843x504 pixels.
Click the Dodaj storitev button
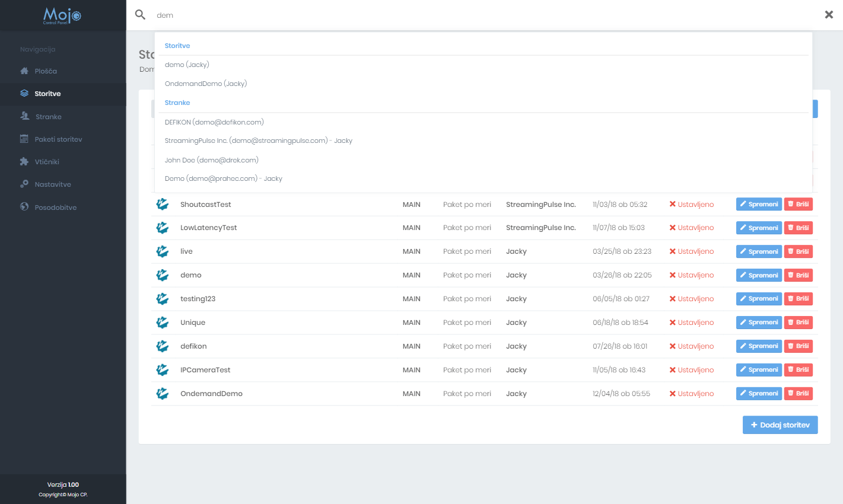(x=780, y=425)
